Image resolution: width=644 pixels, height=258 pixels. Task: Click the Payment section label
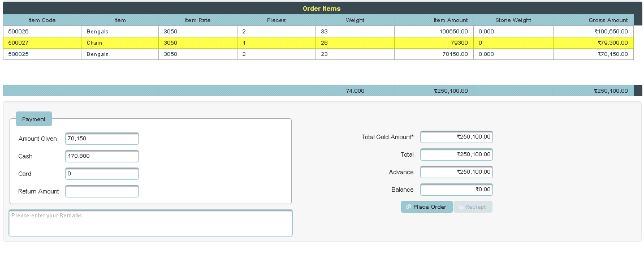[34, 119]
